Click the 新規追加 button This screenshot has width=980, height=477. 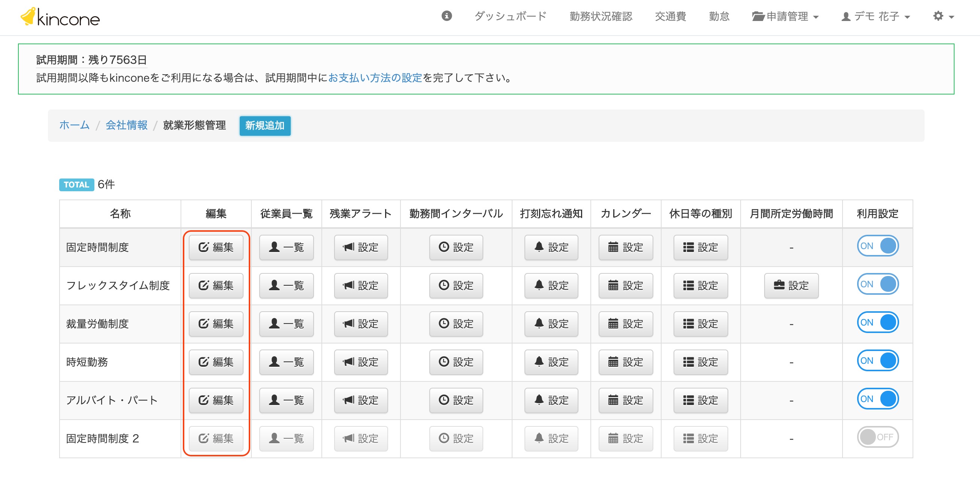265,126
